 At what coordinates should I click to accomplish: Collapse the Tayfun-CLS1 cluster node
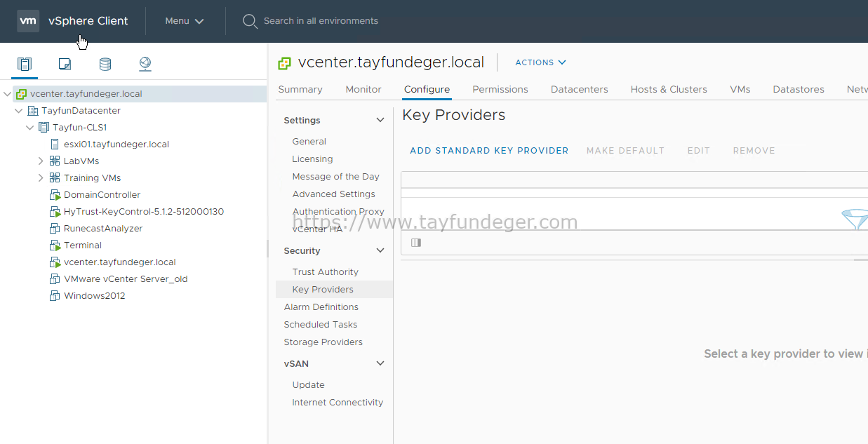[29, 128]
